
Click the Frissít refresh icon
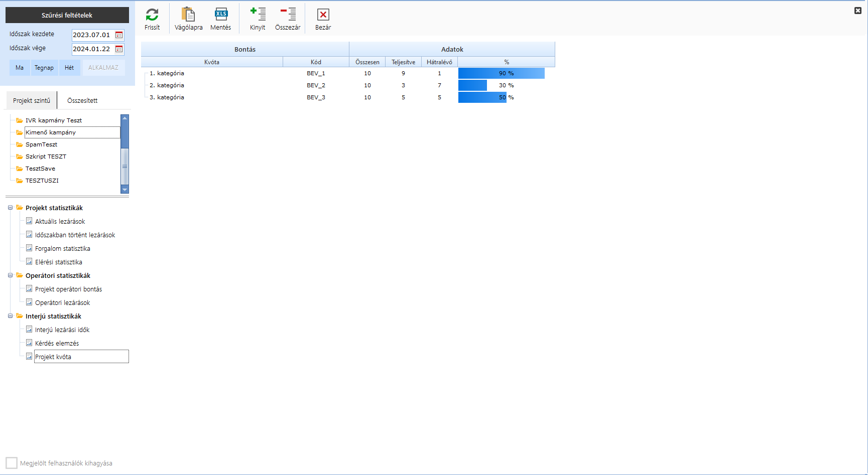coord(152,15)
